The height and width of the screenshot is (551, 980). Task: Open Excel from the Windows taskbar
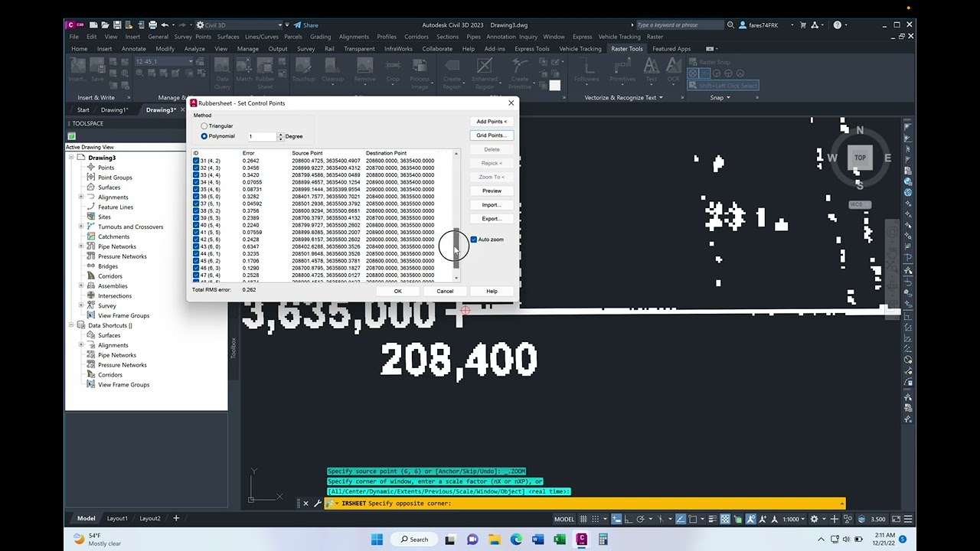(x=560, y=539)
